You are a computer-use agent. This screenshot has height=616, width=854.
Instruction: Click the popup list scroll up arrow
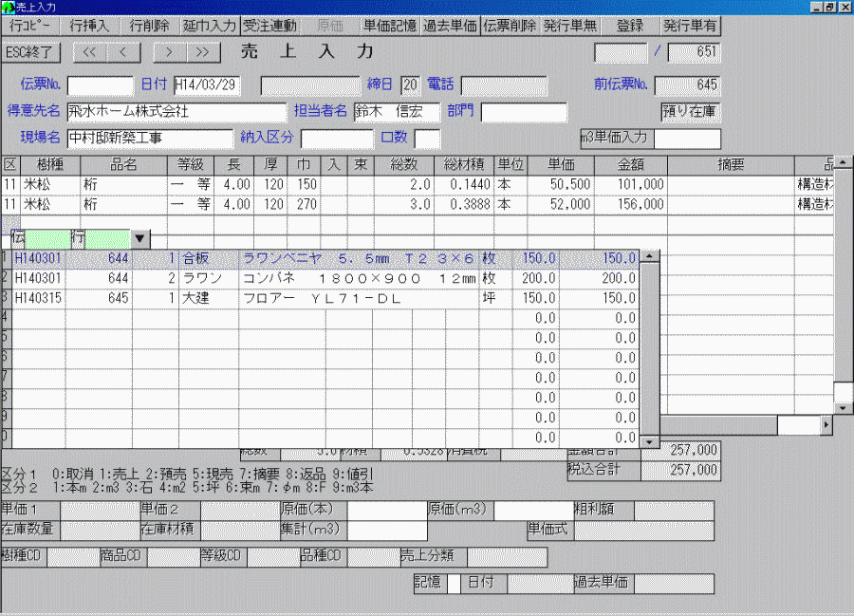[649, 256]
